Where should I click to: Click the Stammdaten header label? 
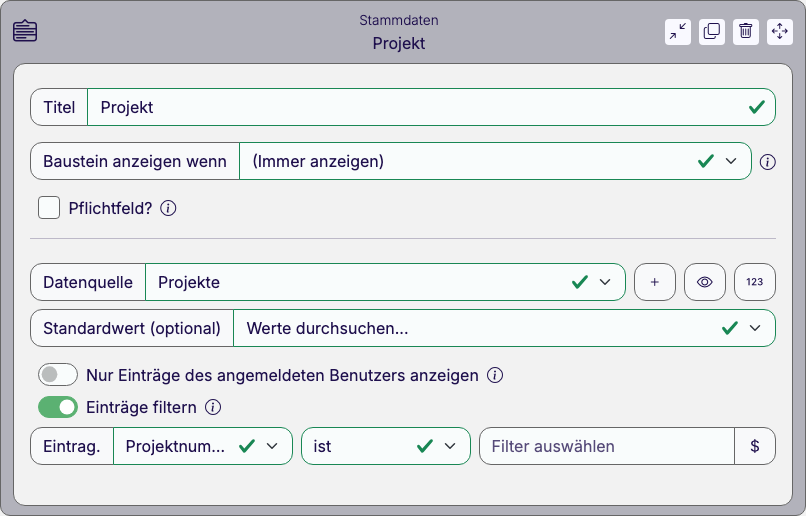(399, 21)
